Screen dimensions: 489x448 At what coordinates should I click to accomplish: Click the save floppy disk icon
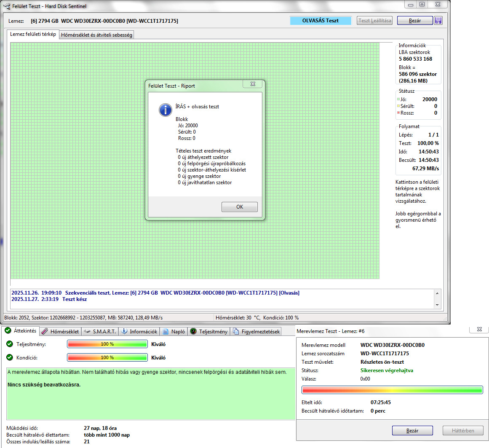pos(438,21)
